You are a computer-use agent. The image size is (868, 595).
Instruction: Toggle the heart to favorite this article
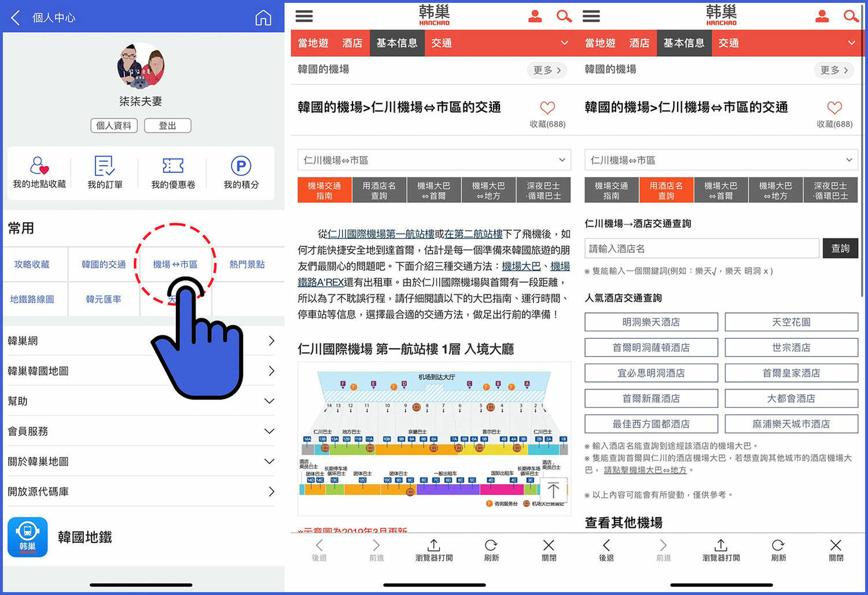pos(547,108)
